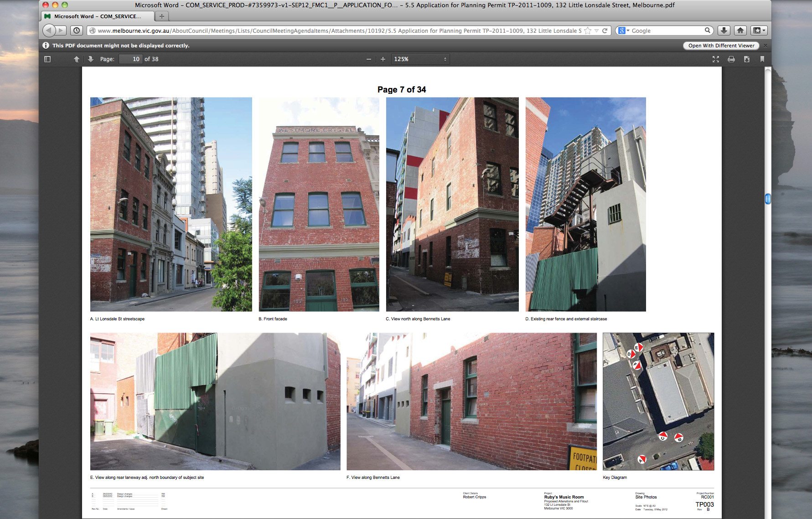Image resolution: width=812 pixels, height=519 pixels.
Task: Click the page number field
Action: [x=130, y=59]
